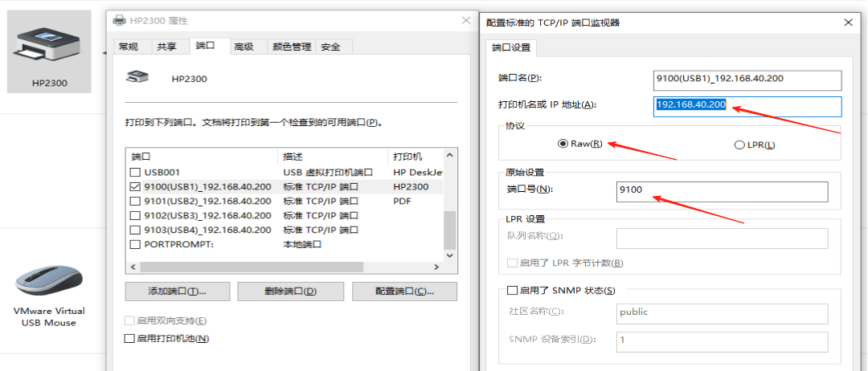
Task: Click the 配置端口 button
Action: (x=404, y=291)
